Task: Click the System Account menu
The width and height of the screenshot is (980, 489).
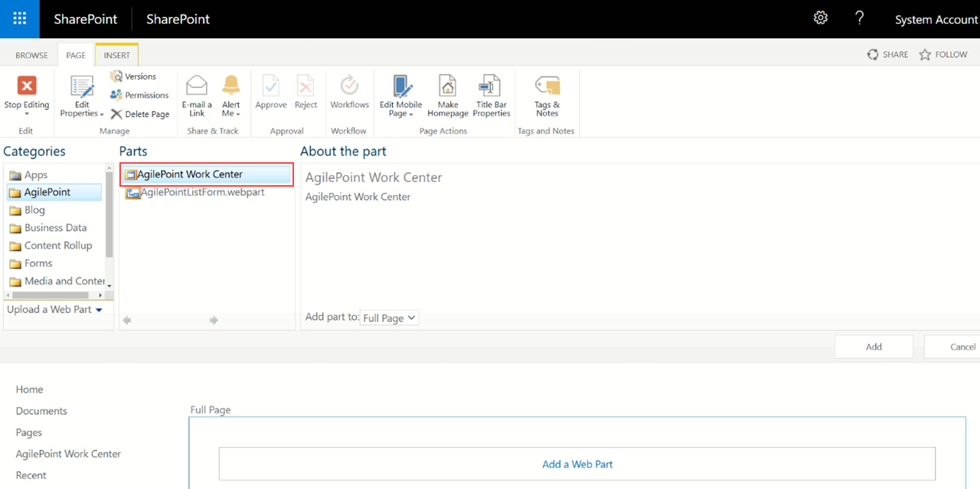Action: [x=936, y=20]
